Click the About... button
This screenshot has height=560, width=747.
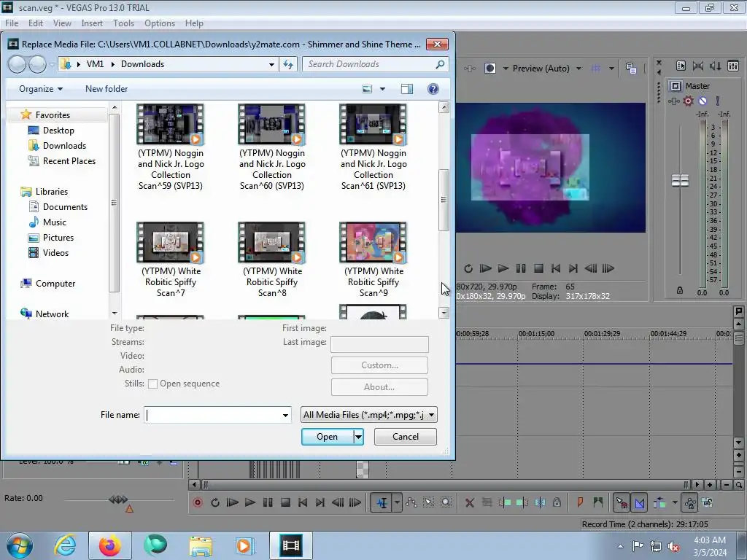tap(379, 387)
